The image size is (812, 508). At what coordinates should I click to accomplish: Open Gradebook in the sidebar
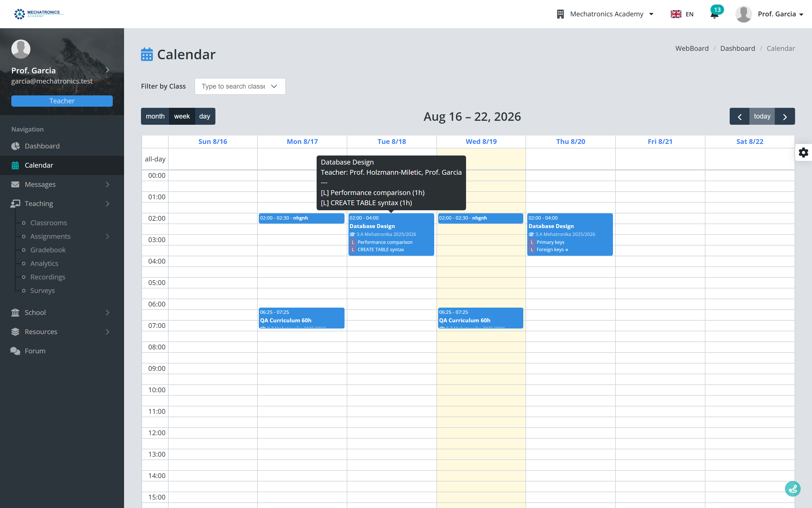tap(48, 250)
